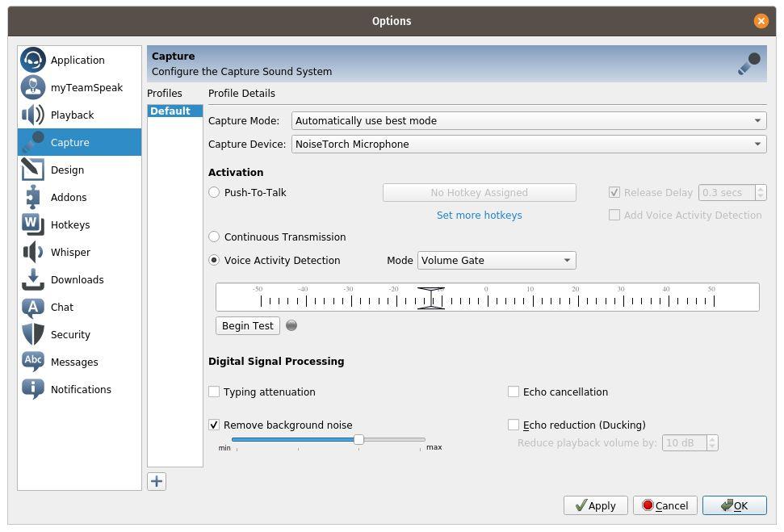
Task: Click the background noise removal slider handle
Action: pyautogui.click(x=358, y=440)
